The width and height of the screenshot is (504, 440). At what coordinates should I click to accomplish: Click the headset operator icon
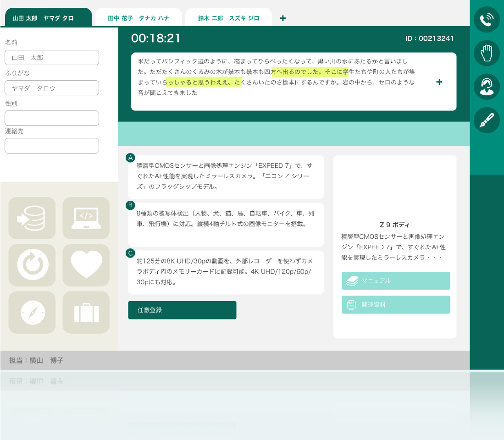(487, 87)
